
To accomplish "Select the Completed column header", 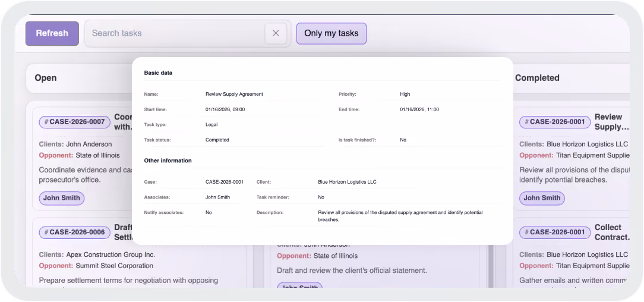I will coord(537,78).
